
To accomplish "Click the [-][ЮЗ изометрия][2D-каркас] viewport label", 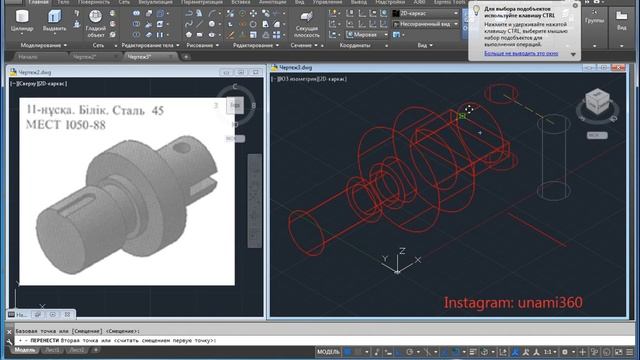I will [x=309, y=79].
